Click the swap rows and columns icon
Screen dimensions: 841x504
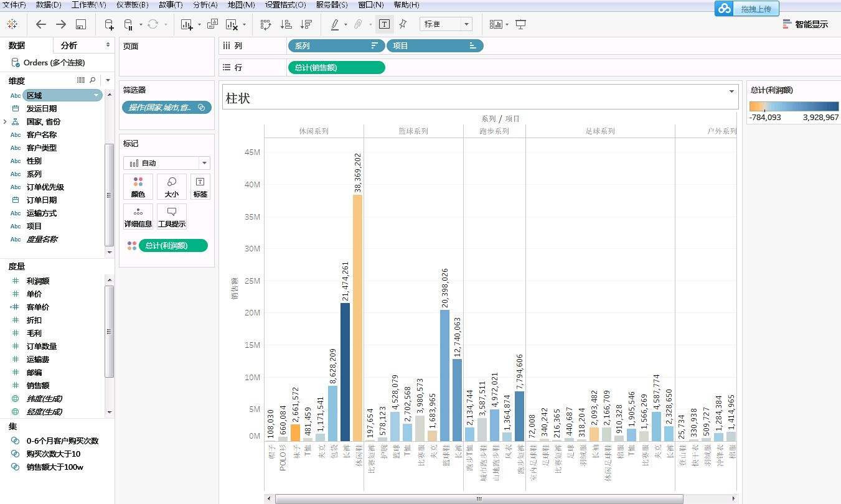coord(266,24)
